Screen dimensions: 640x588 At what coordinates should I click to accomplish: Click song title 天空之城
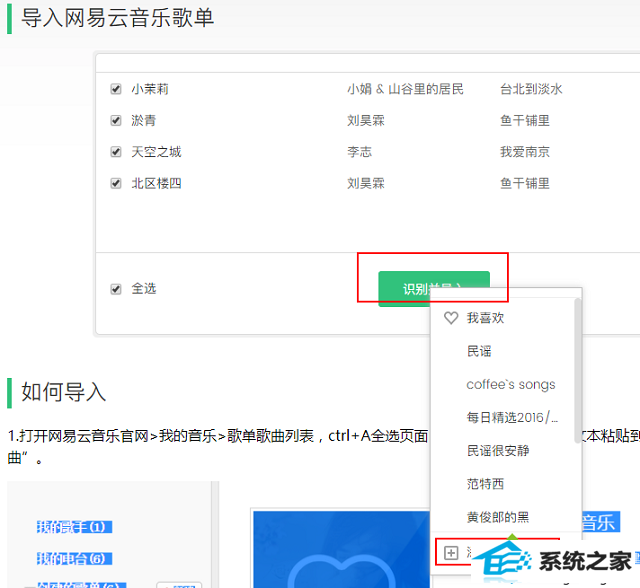click(x=156, y=152)
